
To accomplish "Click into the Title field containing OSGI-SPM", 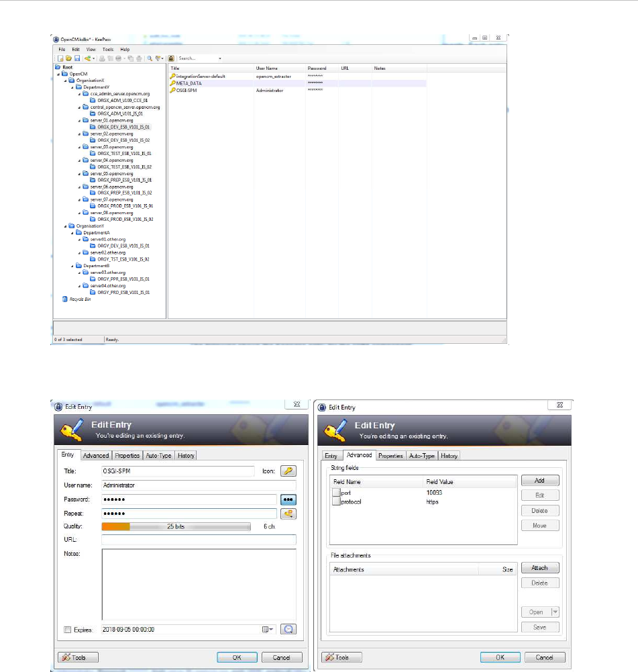I will (178, 471).
